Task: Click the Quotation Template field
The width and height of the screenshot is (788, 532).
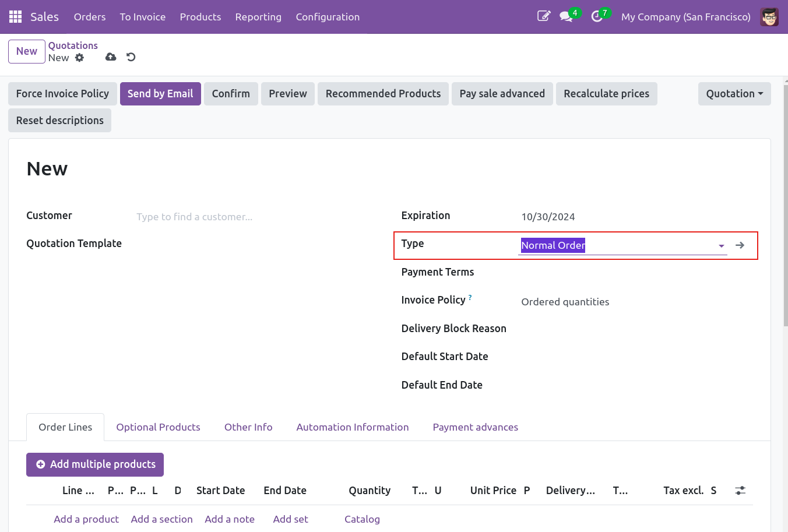Action: click(x=251, y=245)
